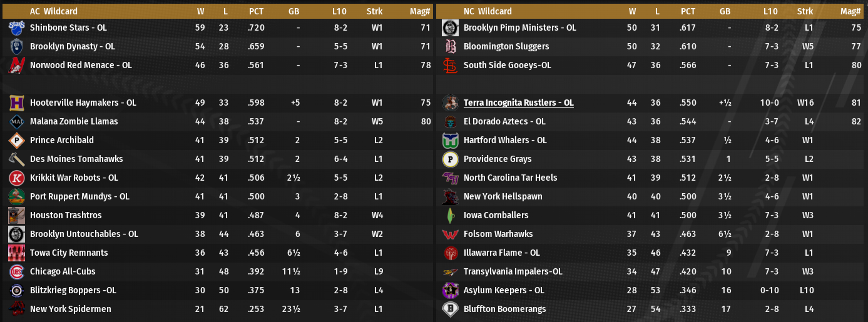Screen dimensions: 868x322
Task: Sort NC Wildcard by Strk column
Action: point(805,11)
